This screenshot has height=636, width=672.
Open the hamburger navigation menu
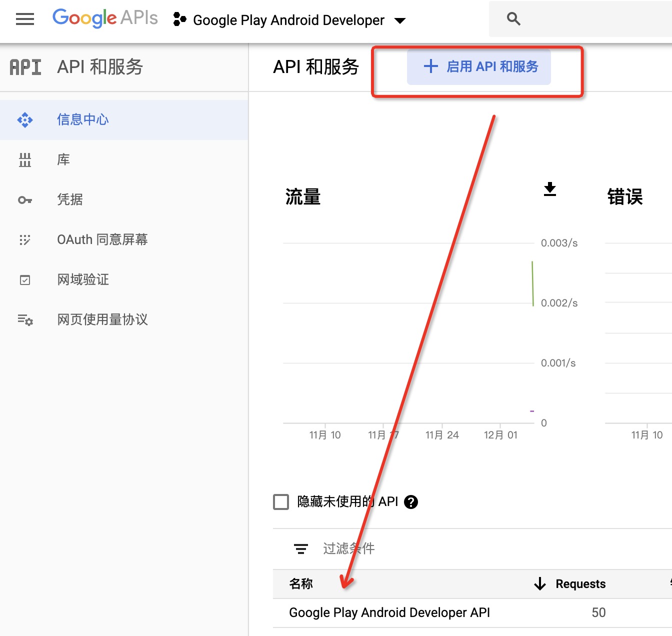[x=25, y=19]
